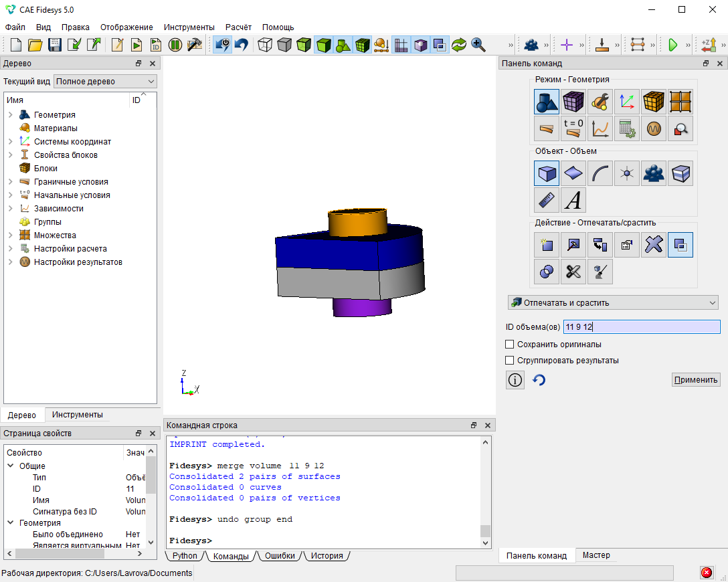Toggle the green geometry shapes visibility button
Viewport: 728px width, 582px height.
(x=343, y=45)
